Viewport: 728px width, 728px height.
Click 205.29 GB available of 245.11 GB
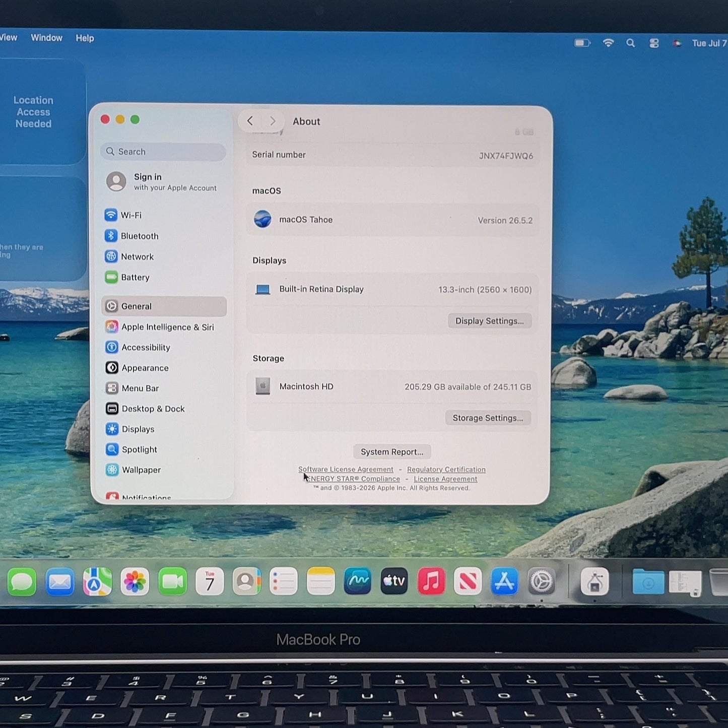point(468,387)
